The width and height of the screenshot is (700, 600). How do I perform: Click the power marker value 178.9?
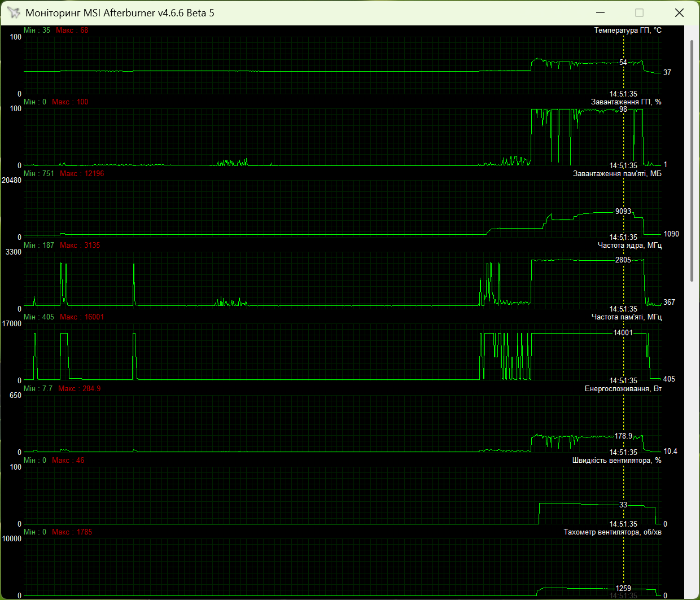(623, 436)
